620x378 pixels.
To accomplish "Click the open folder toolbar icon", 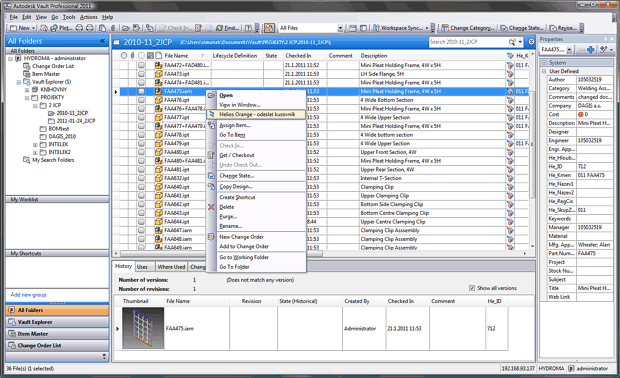I will (x=126, y=28).
